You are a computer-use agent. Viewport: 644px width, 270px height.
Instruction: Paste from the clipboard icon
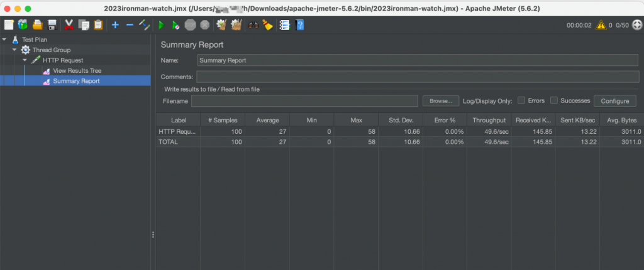(97, 25)
